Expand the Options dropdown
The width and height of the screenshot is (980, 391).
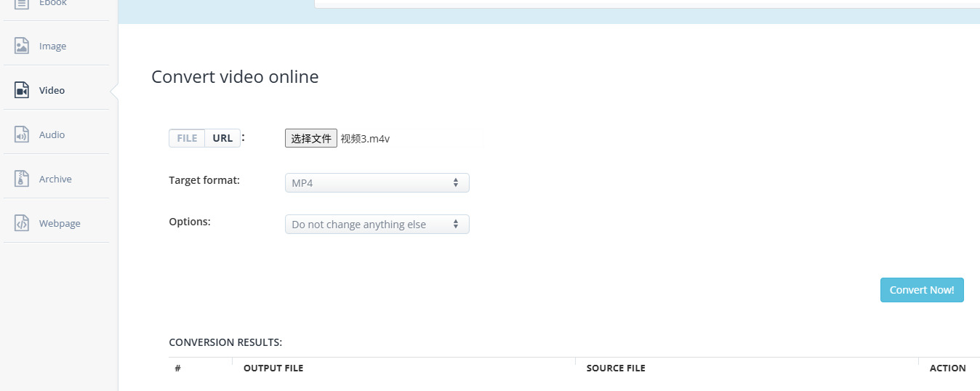click(x=377, y=225)
